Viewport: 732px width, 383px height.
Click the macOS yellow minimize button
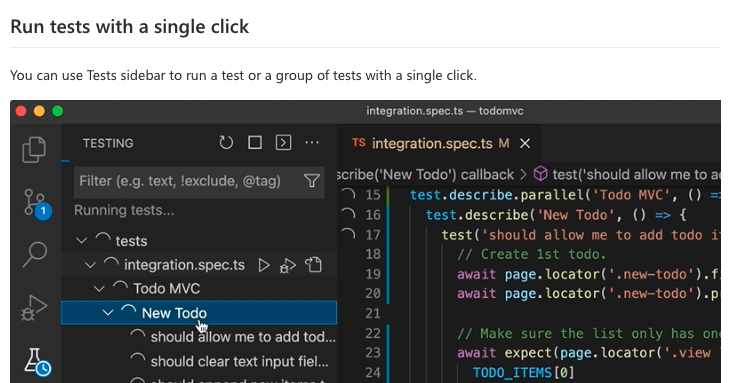click(x=39, y=111)
